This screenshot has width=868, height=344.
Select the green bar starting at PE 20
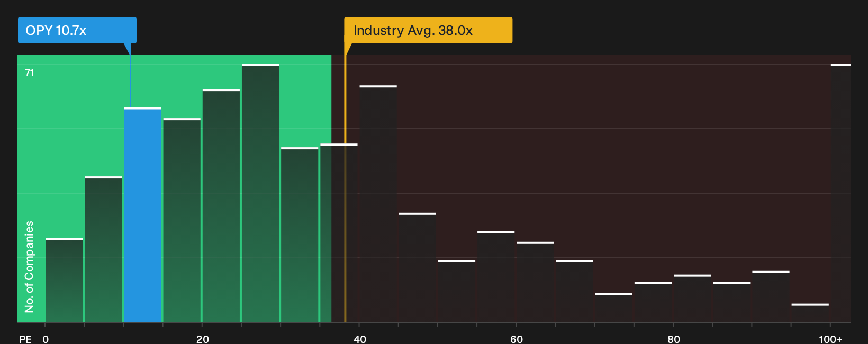[221, 206]
